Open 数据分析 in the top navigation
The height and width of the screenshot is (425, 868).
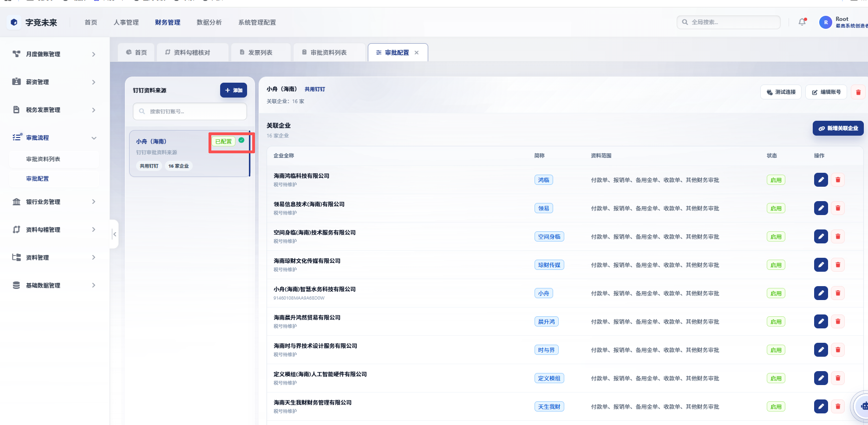coord(209,22)
